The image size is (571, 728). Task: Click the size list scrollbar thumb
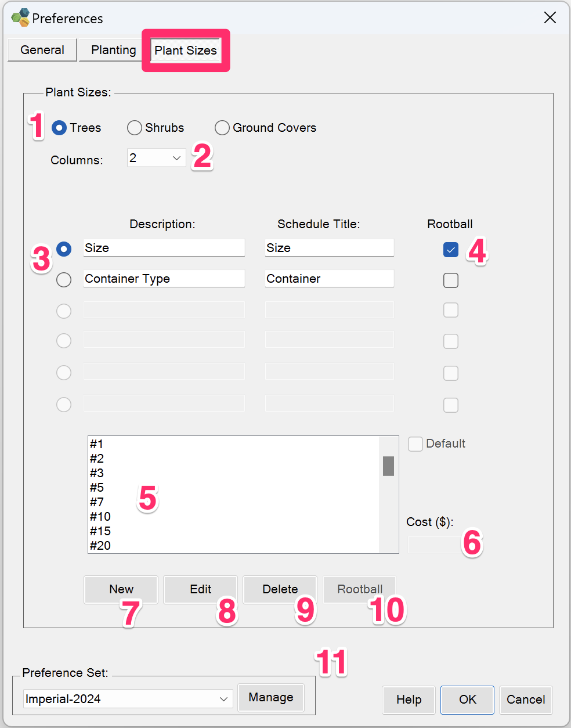[x=389, y=466]
